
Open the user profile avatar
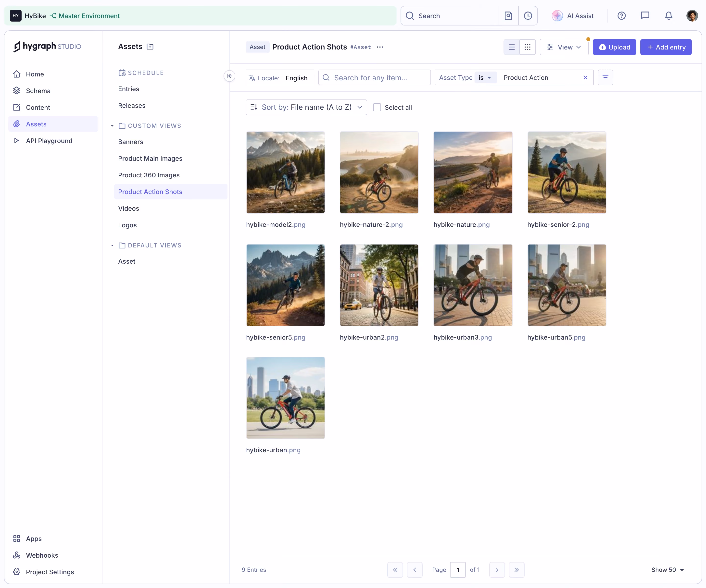click(692, 16)
